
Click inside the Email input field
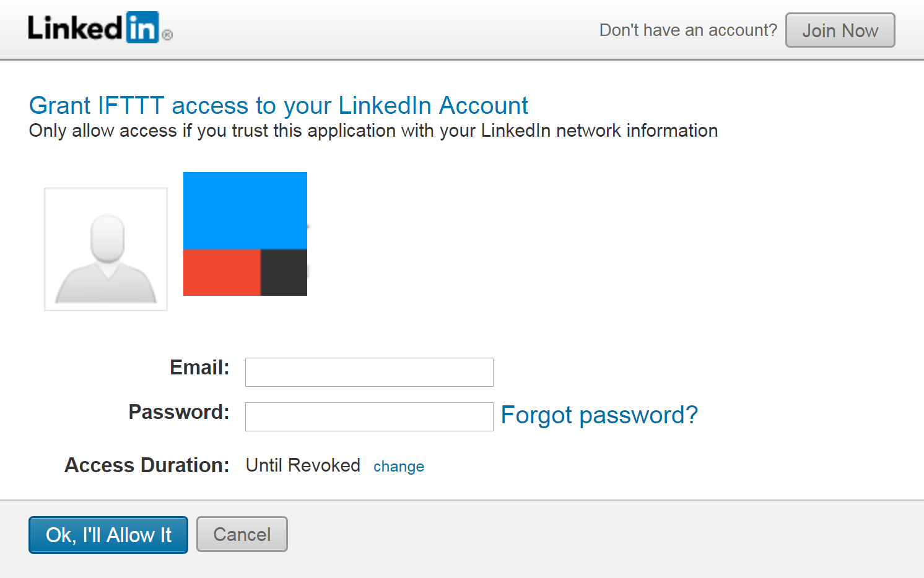pos(368,372)
